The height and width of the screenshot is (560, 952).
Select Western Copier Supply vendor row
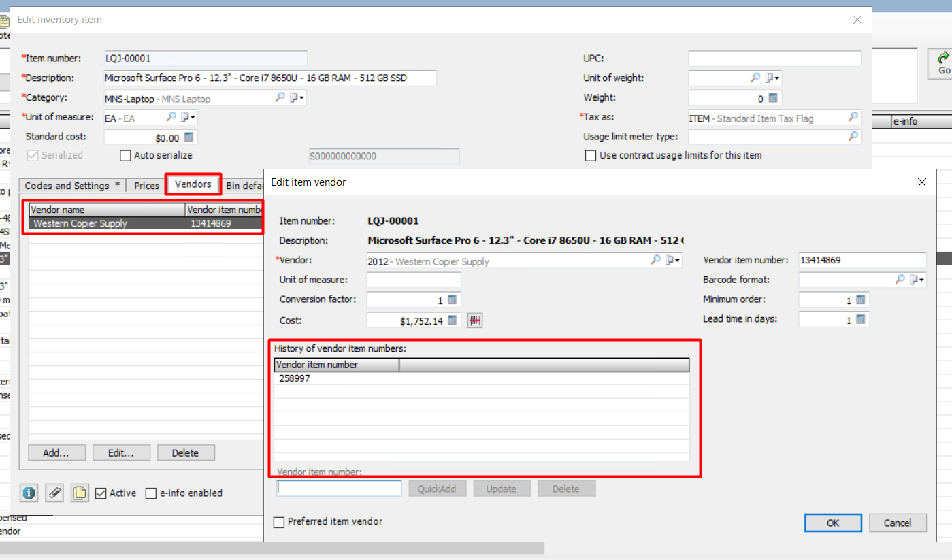coord(146,223)
